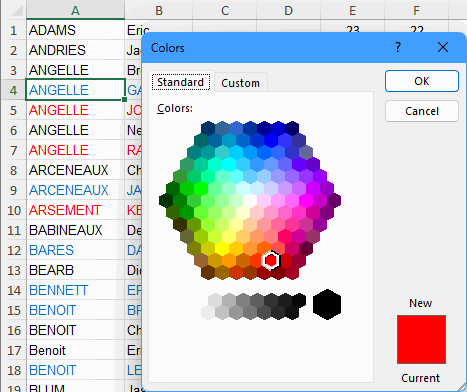The width and height of the screenshot is (467, 392).
Task: Pick the dark purple rightmost hexagon
Action: [x=334, y=200]
